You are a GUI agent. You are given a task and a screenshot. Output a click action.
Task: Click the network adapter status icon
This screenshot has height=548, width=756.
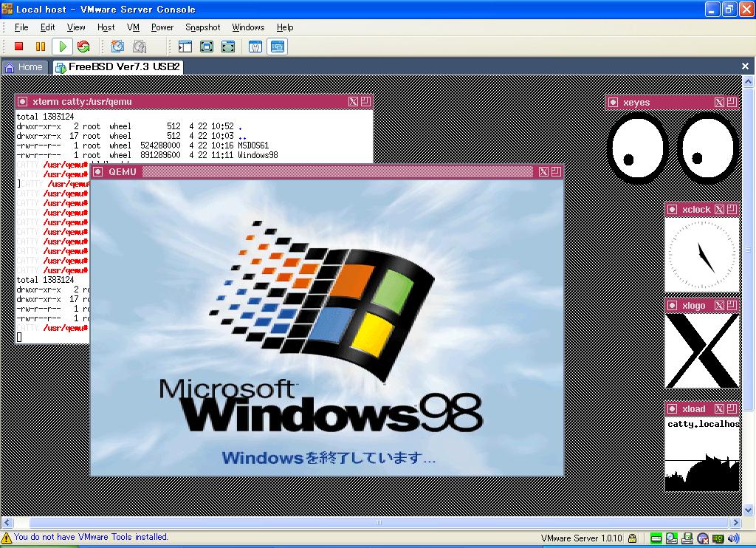pos(718,538)
